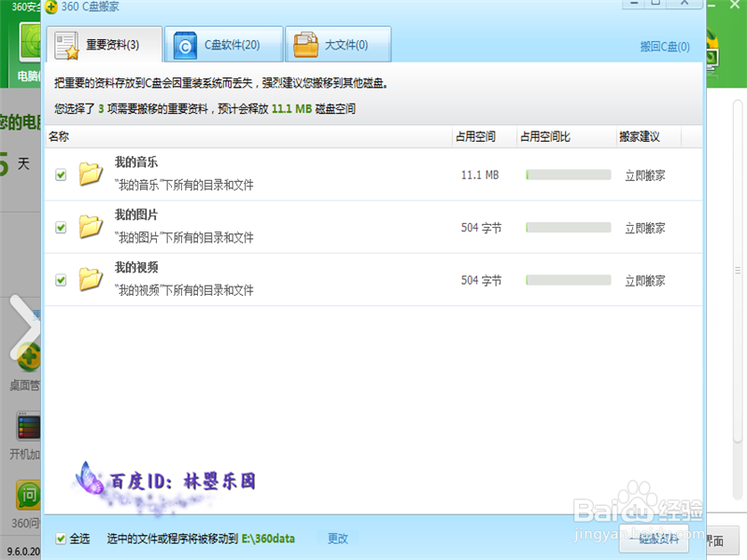Viewport: 747px width, 560px height.
Task: Switch to the C盘软件(20) tab
Action: click(x=224, y=44)
